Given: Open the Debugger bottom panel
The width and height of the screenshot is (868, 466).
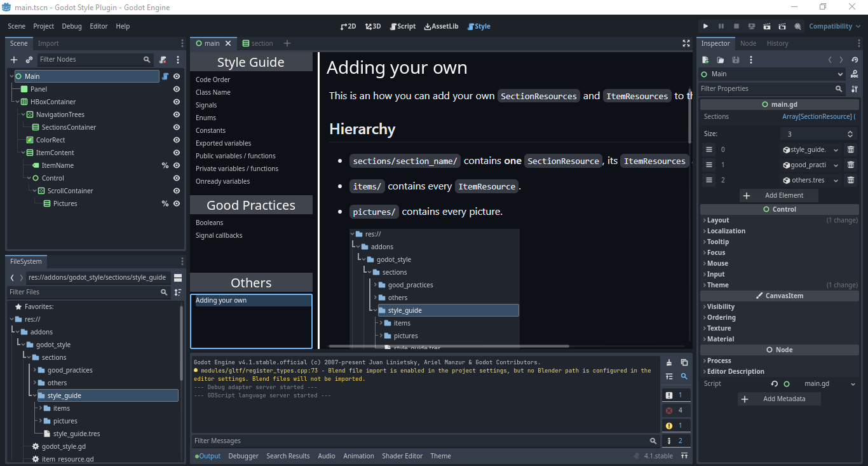Looking at the screenshot, I should point(243,456).
